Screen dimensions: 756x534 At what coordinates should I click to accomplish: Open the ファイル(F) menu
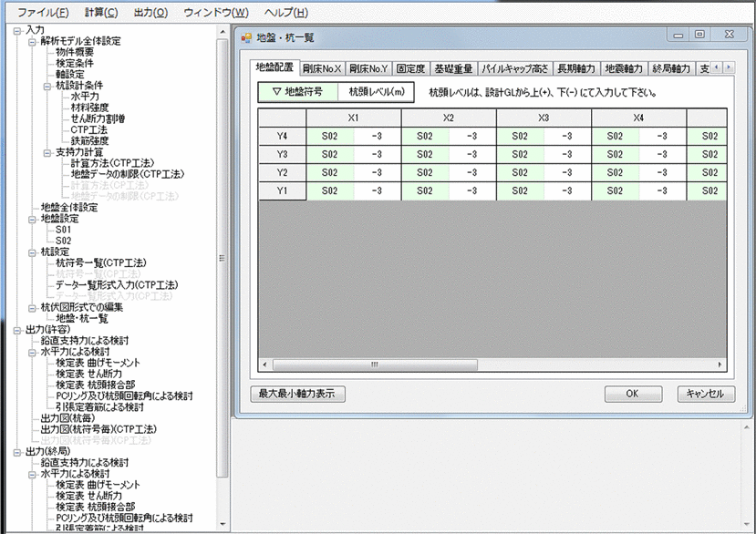click(43, 13)
